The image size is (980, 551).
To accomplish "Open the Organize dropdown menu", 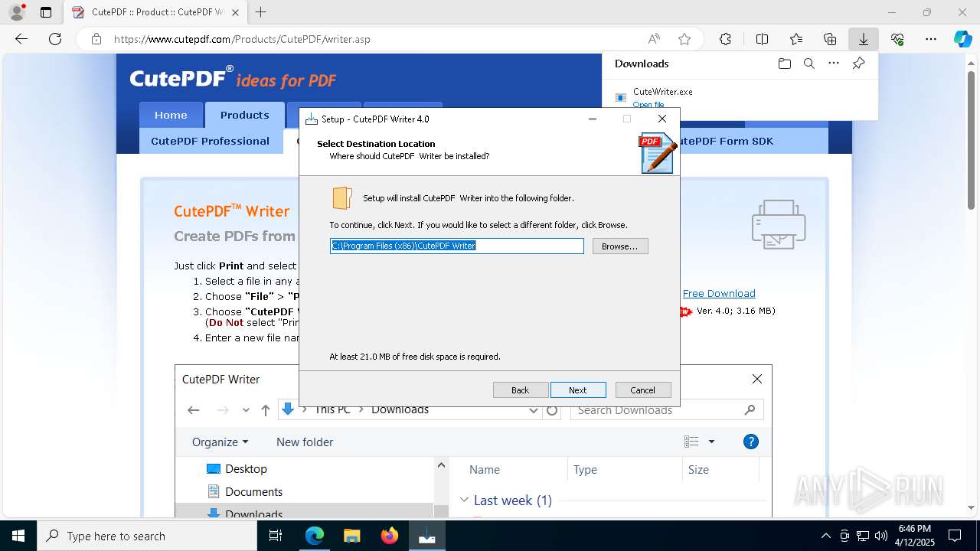I will 220,442.
